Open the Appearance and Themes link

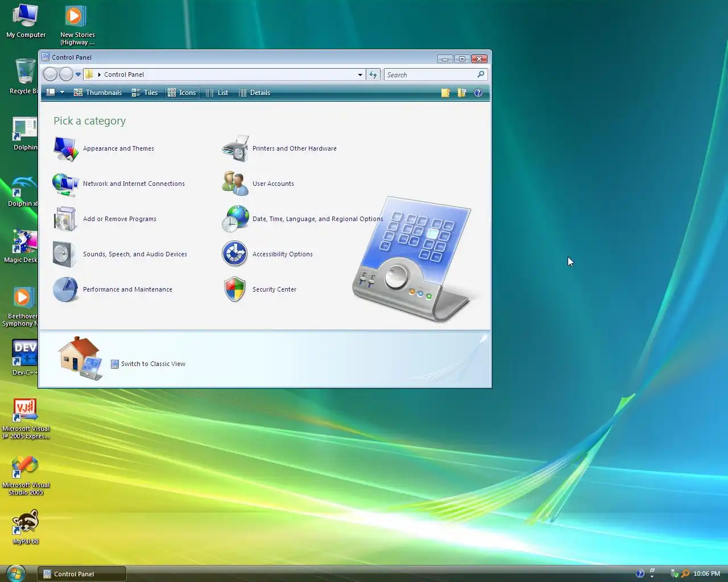[118, 149]
